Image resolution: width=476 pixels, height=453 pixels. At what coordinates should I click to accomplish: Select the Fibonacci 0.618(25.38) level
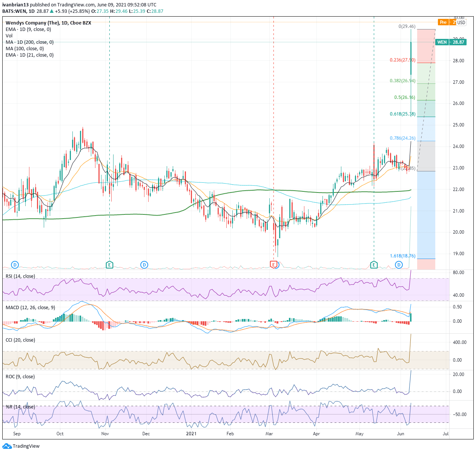(402, 114)
